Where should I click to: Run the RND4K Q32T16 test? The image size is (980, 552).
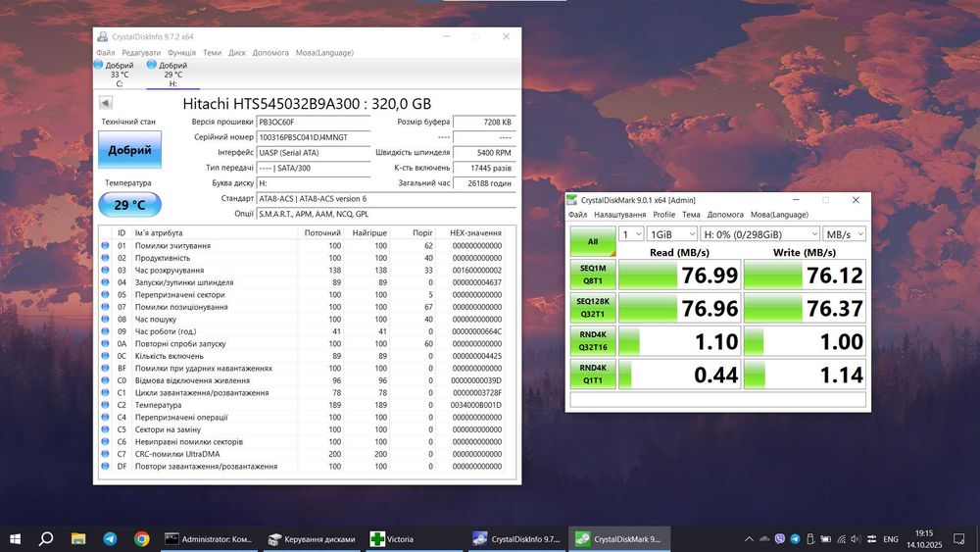593,340
